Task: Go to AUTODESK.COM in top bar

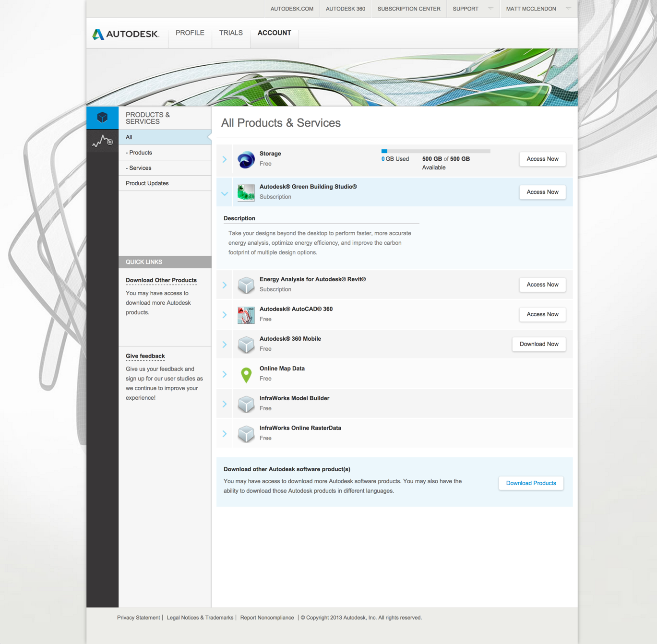Action: (292, 9)
